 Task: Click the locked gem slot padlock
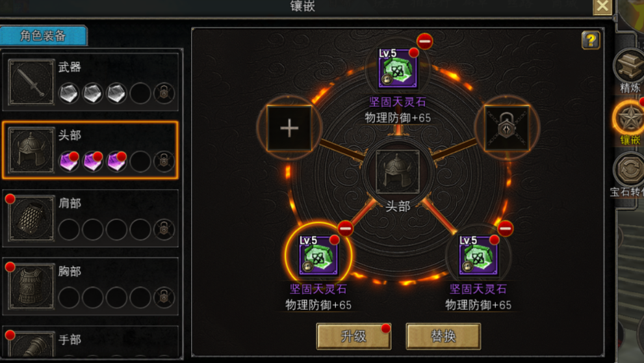pyautogui.click(x=506, y=128)
